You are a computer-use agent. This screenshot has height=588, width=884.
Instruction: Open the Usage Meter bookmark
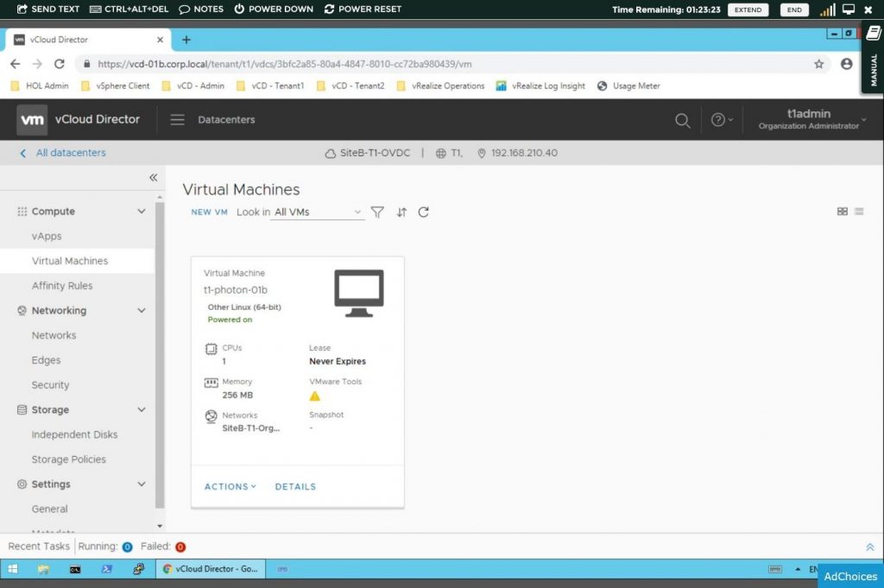pos(628,85)
